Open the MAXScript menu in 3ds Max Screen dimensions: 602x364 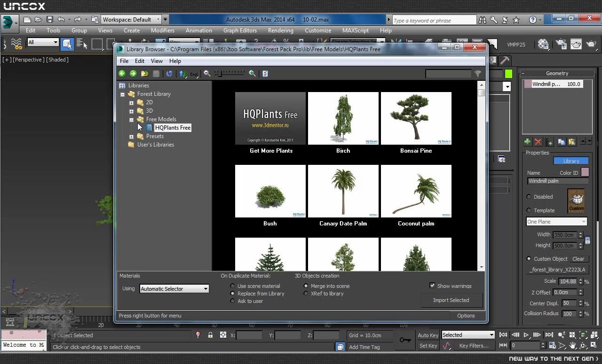(x=356, y=31)
